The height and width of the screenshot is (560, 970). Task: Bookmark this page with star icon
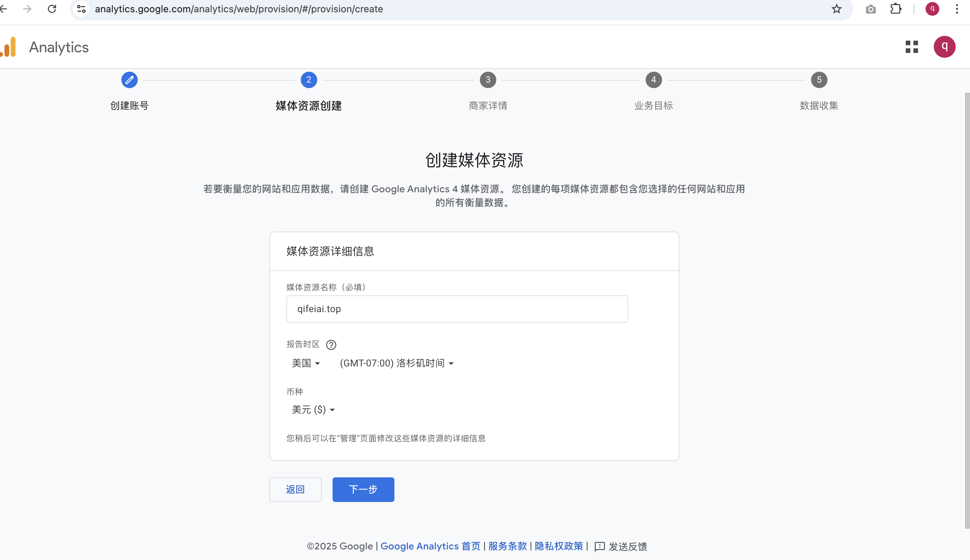click(x=836, y=9)
